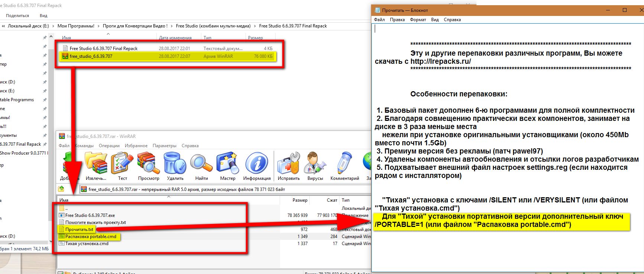Open the Просмотр view tool in WinRAR
The width and height of the screenshot is (644, 274).
[x=149, y=166]
